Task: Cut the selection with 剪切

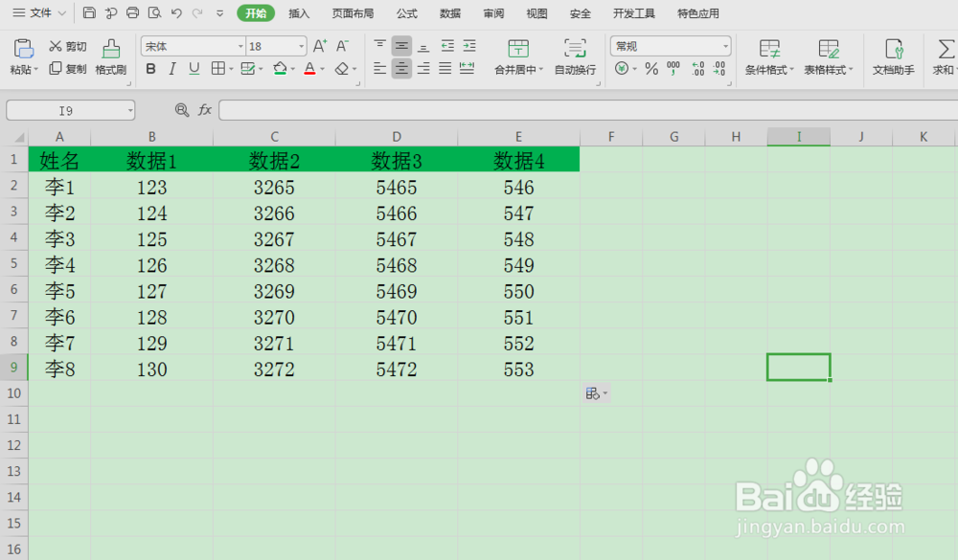Action: click(68, 46)
